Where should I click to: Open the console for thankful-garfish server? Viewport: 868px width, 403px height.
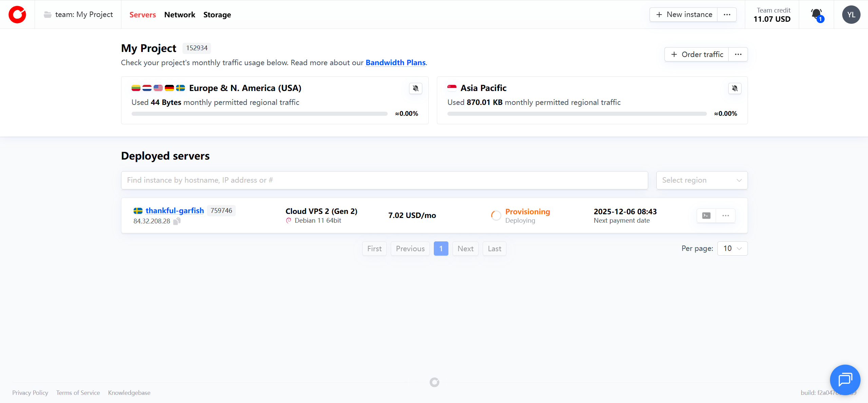pos(706,216)
